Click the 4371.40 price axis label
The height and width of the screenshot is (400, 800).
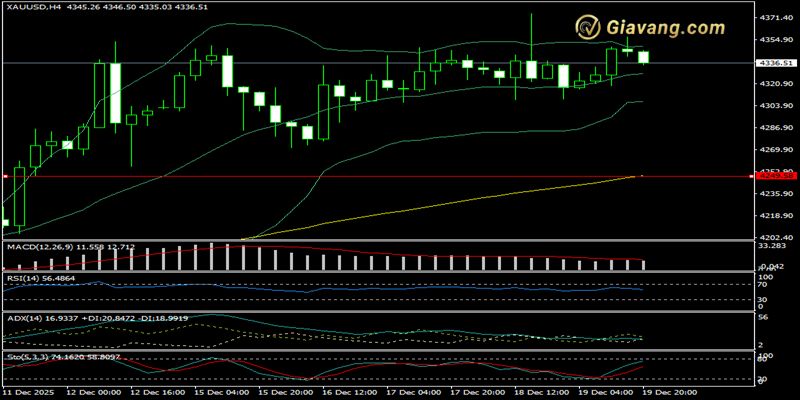pos(776,19)
